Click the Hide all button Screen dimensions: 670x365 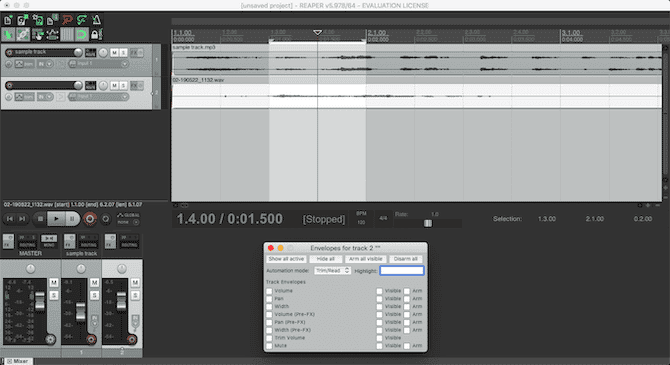coord(326,259)
